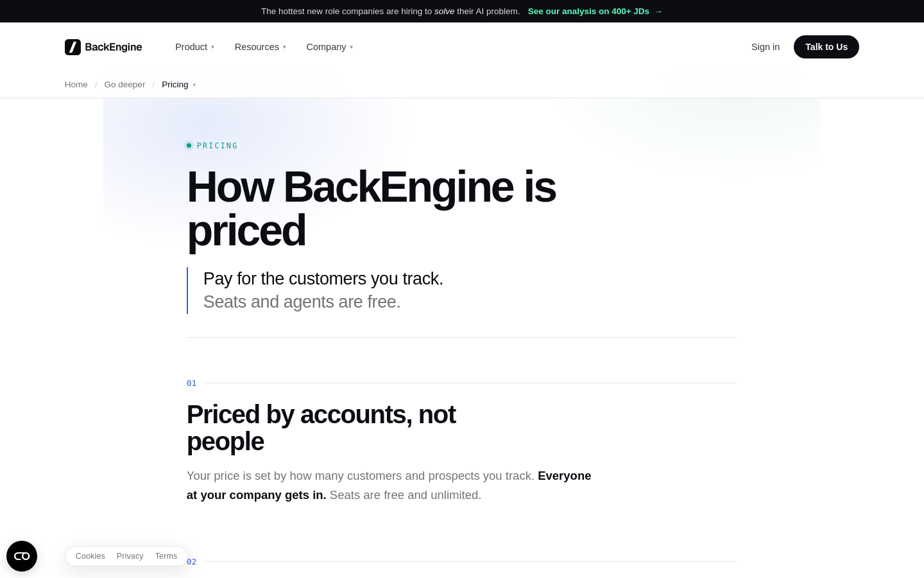Screen dimensions: 924x578
Task: Go to Home breadcrumb
Action: click(76, 85)
